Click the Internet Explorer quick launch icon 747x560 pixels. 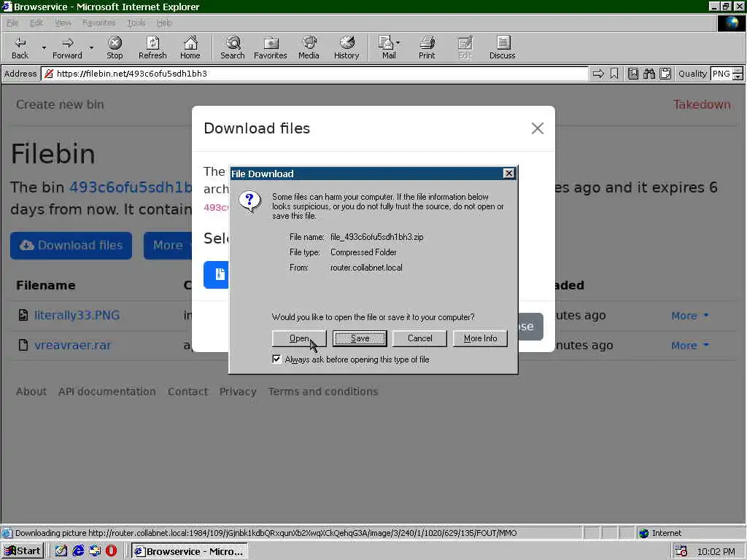(78, 551)
